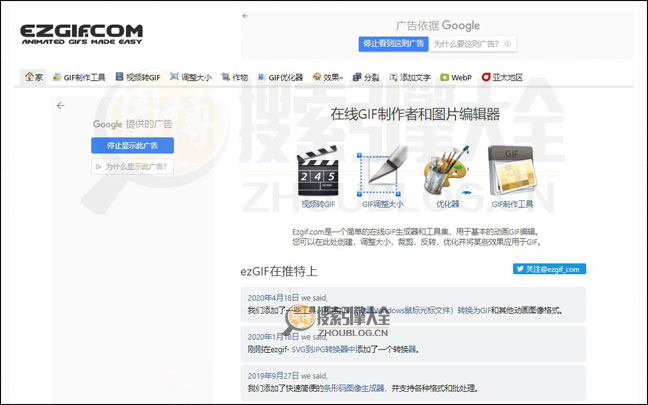Open the 调整大小 menu item
The width and height of the screenshot is (648, 405).
191,77
